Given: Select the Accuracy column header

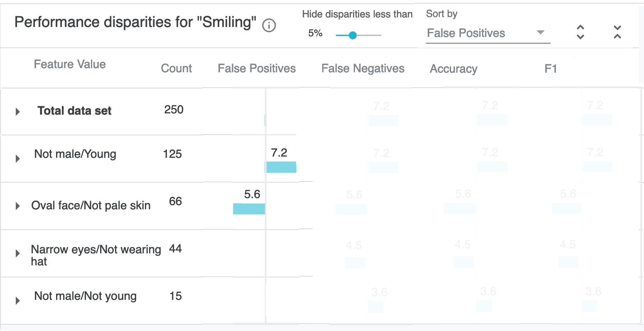Looking at the screenshot, I should pos(453,69).
